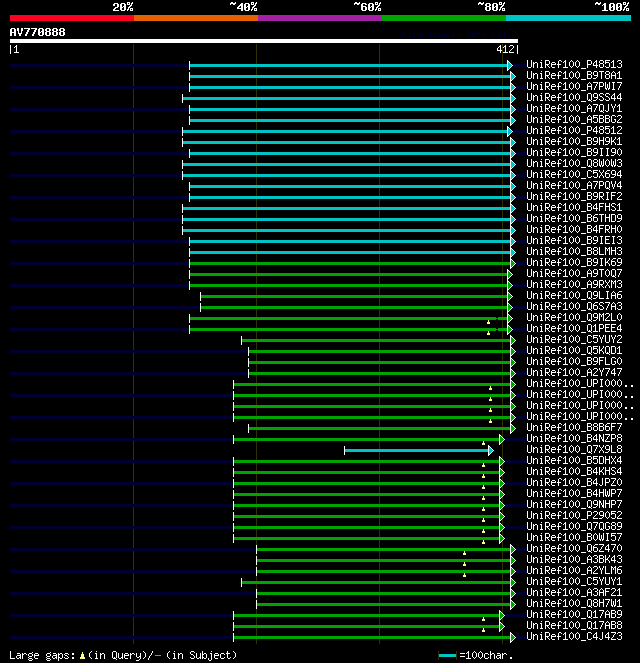Image resolution: width=640 pixels, height=663 pixels.
Task: Pick the UniRef100_B5DHX4 hit name
Action: pyautogui.click(x=574, y=460)
